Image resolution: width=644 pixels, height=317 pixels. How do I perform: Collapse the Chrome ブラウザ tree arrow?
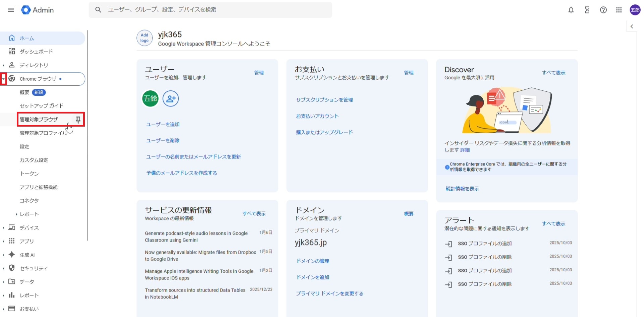click(x=3, y=79)
